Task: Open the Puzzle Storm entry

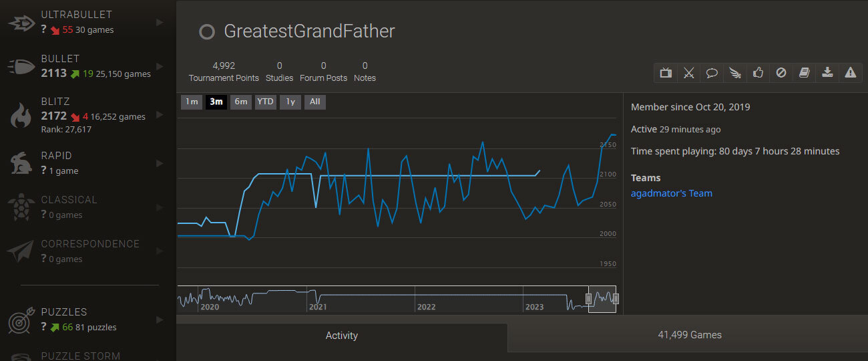Action: [80, 356]
